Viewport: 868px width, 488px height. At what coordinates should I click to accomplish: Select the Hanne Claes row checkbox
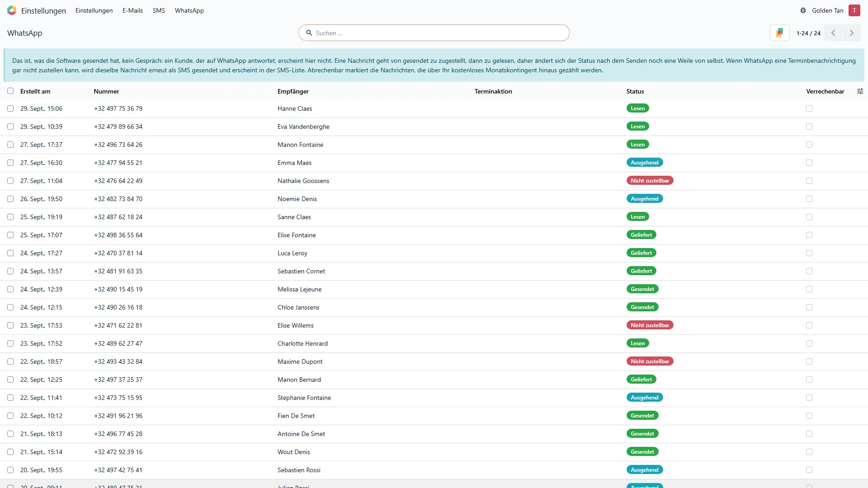(10, 108)
